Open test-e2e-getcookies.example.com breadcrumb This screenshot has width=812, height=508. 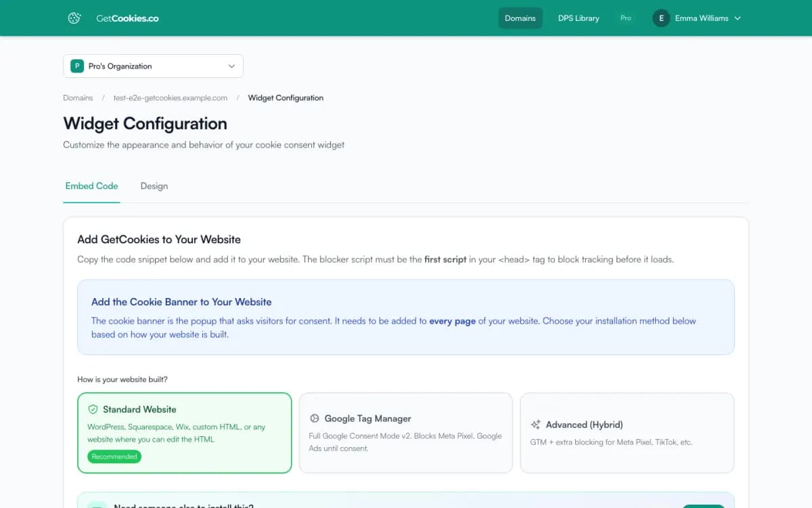tap(171, 98)
